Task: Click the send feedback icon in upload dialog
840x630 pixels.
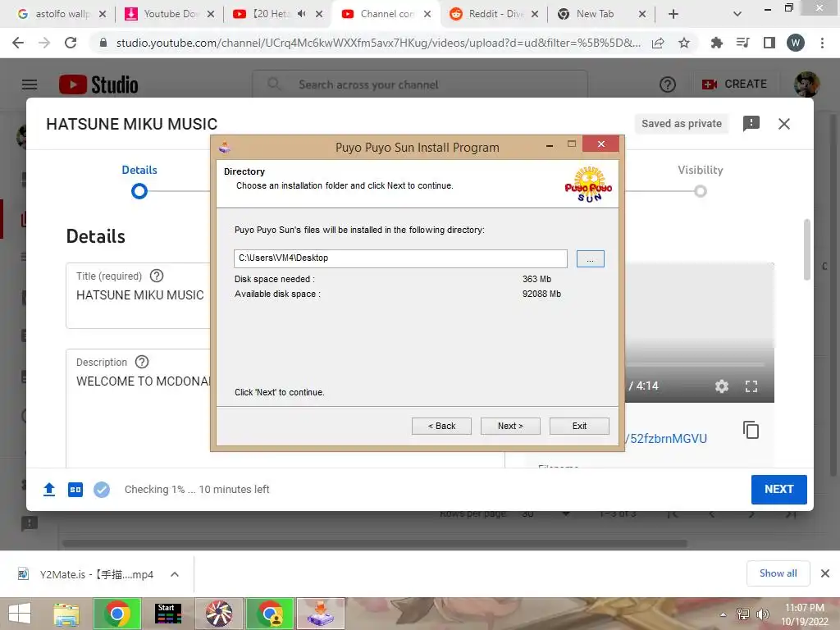Action: (751, 124)
